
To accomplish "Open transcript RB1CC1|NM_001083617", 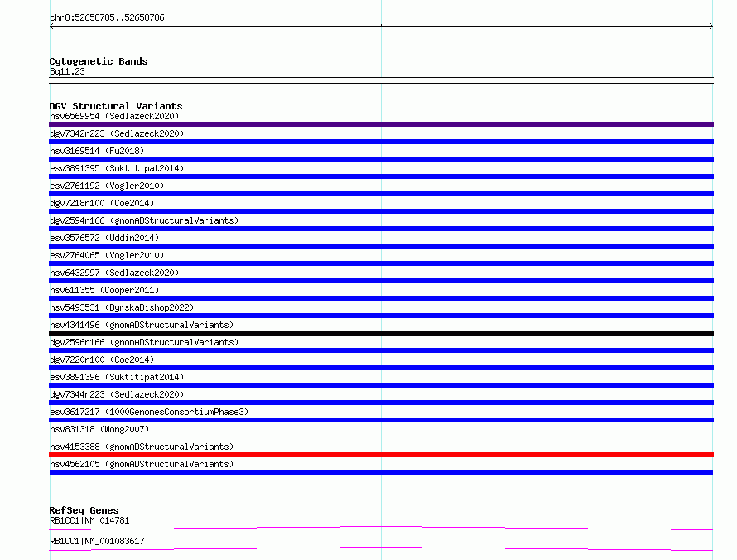I will (97, 541).
